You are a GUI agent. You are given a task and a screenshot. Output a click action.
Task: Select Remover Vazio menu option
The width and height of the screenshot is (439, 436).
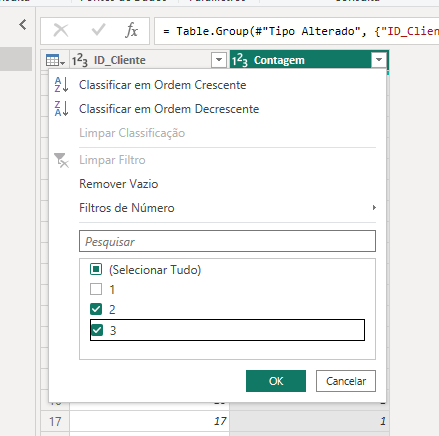(119, 184)
